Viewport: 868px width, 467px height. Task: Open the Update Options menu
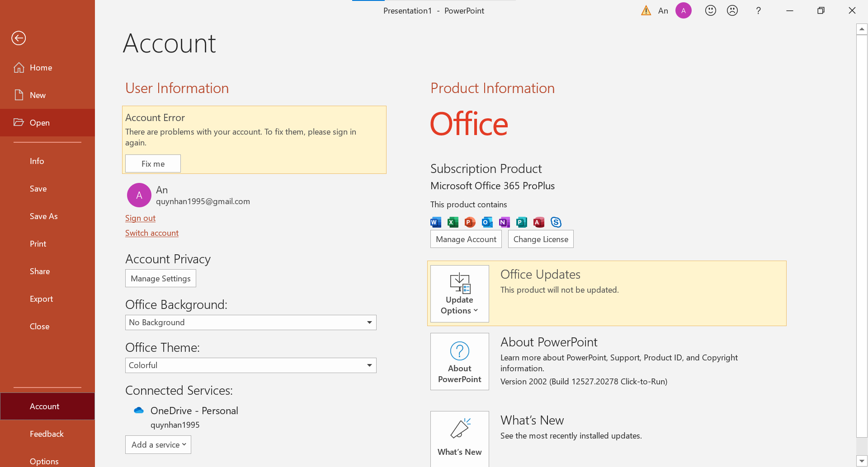[460, 294]
